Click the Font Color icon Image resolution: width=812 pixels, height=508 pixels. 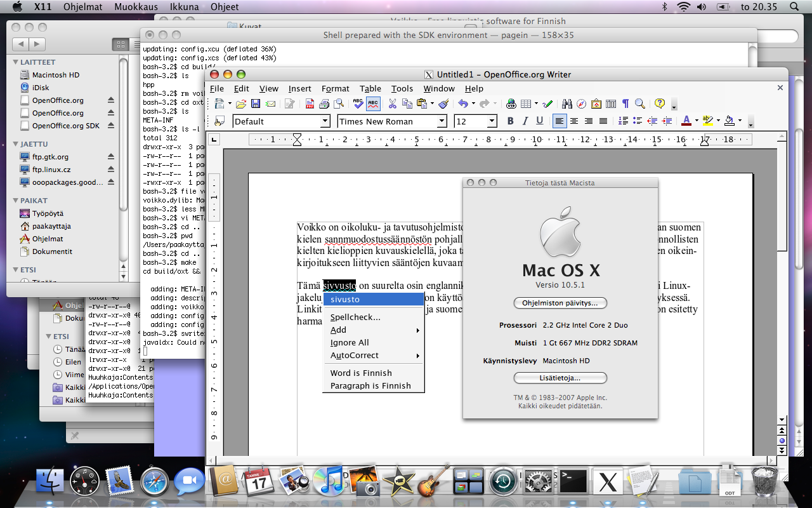(x=686, y=121)
